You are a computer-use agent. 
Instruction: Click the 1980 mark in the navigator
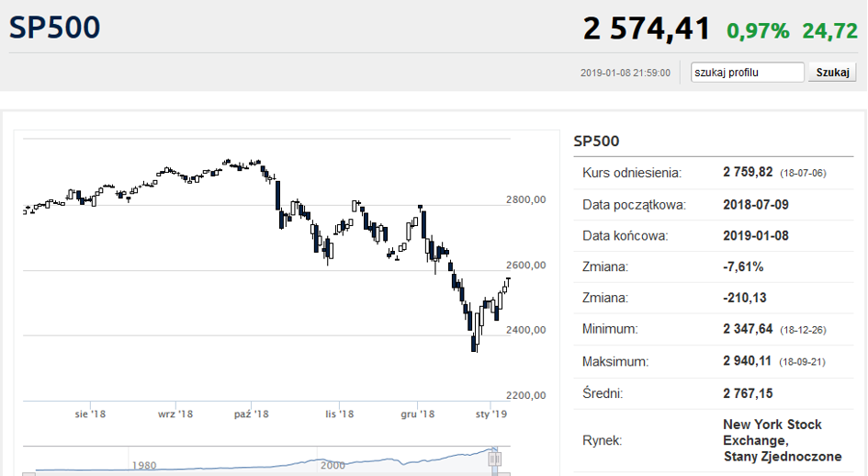(x=144, y=466)
